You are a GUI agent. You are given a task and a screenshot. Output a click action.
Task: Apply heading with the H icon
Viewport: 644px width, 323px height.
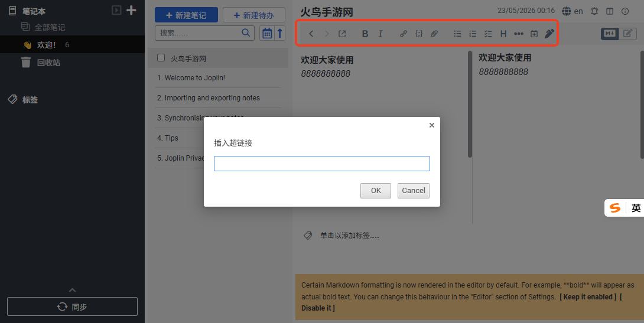[503, 34]
